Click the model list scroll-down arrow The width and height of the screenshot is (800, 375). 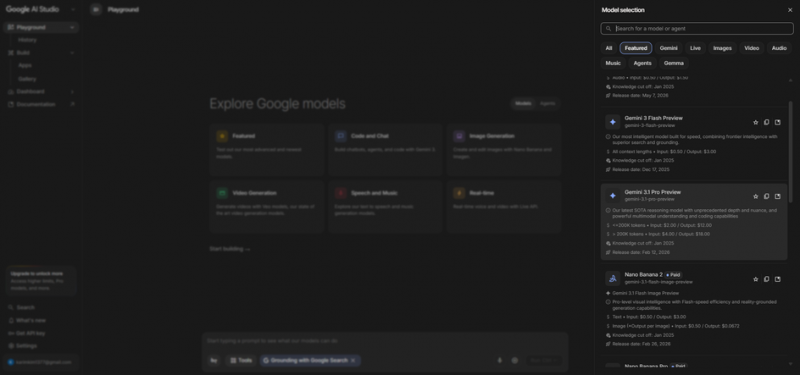click(x=791, y=364)
